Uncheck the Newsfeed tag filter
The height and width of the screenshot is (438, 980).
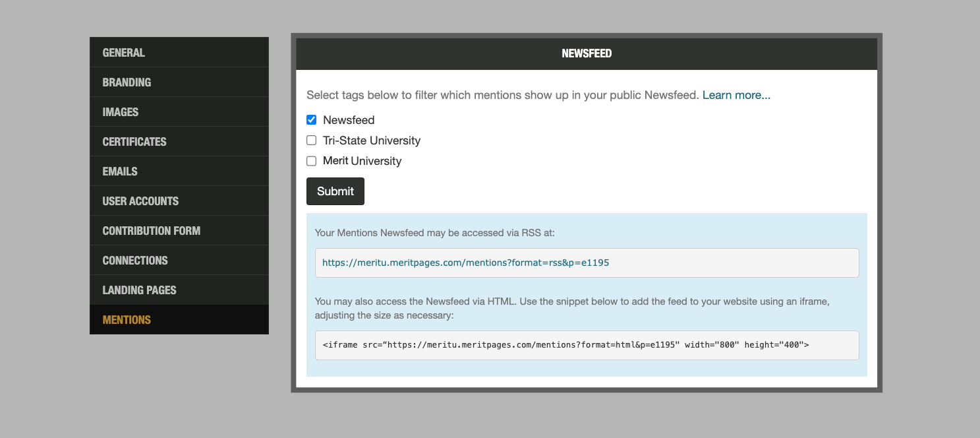tap(311, 119)
